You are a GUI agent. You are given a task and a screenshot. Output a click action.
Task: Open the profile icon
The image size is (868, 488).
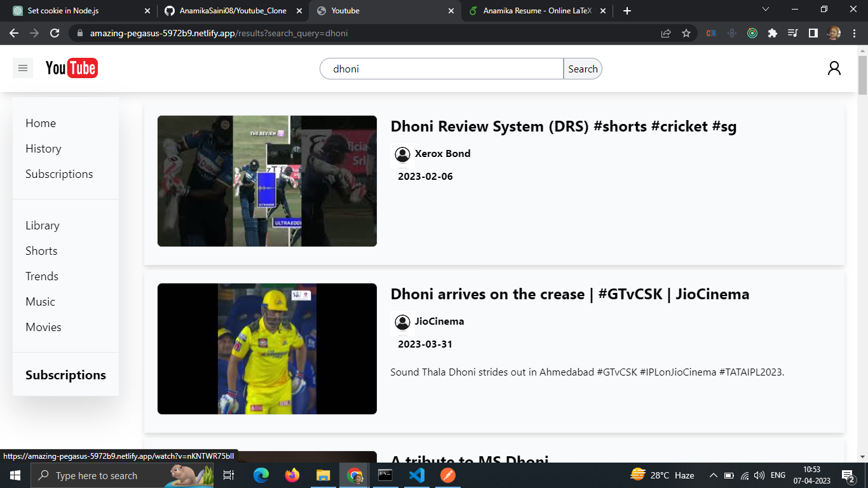coord(834,68)
